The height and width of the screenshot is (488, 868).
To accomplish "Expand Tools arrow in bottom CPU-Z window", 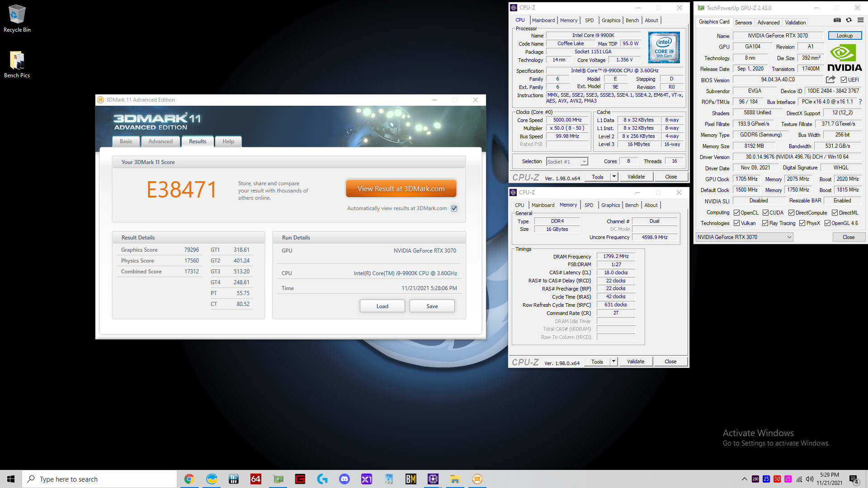I will click(x=613, y=361).
